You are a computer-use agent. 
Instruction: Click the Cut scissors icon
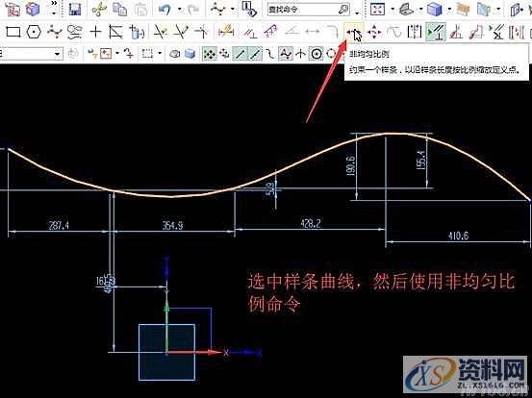click(x=99, y=10)
